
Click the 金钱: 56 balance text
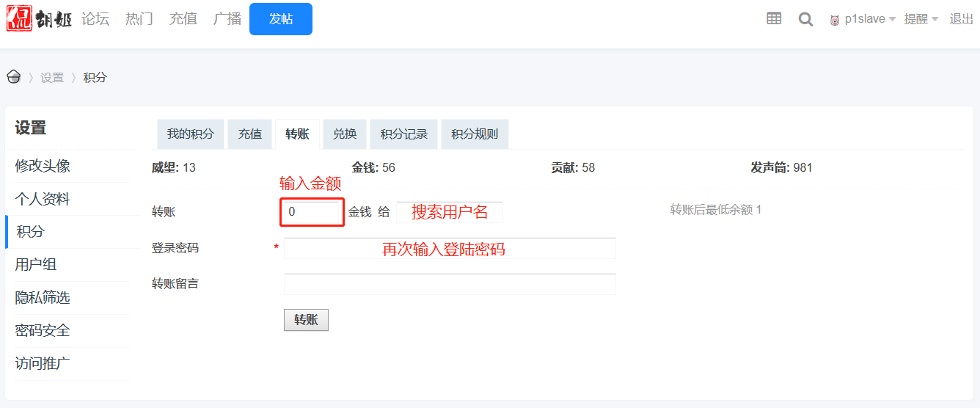pos(373,167)
